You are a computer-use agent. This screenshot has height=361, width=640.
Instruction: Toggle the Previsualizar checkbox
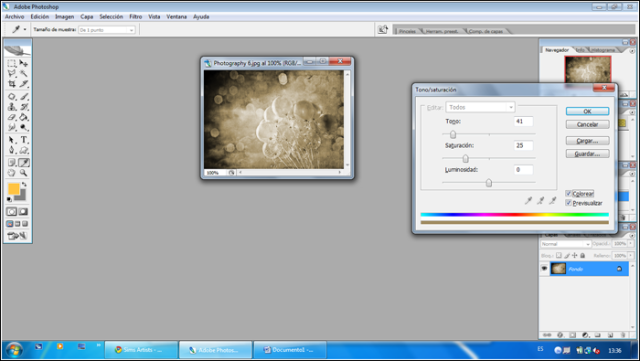pyautogui.click(x=568, y=203)
